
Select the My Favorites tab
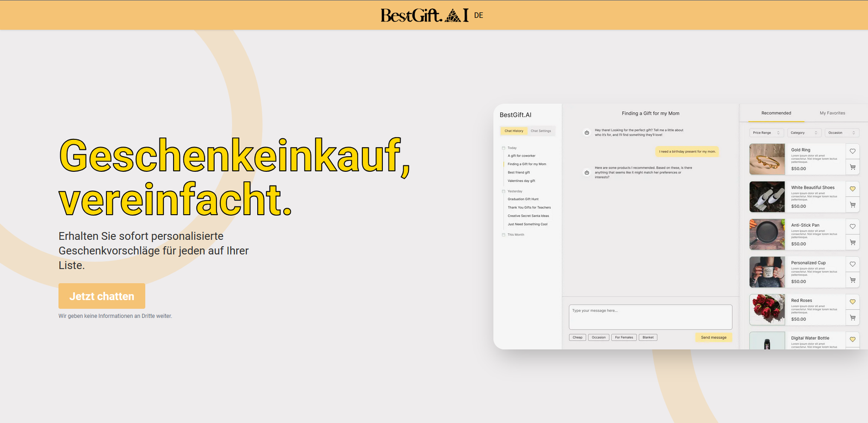tap(832, 113)
